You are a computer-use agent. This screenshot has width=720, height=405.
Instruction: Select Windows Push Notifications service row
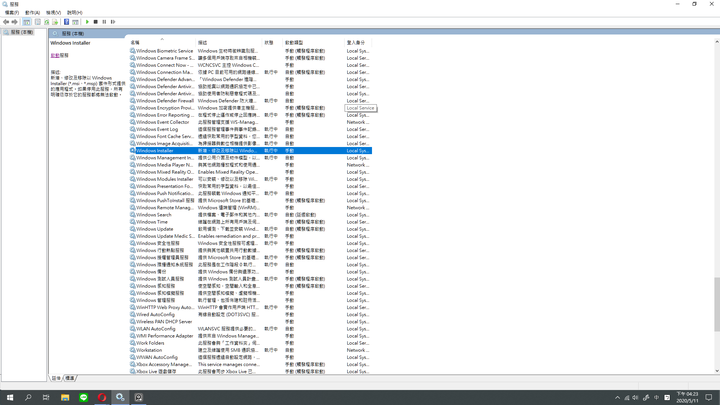pos(250,193)
